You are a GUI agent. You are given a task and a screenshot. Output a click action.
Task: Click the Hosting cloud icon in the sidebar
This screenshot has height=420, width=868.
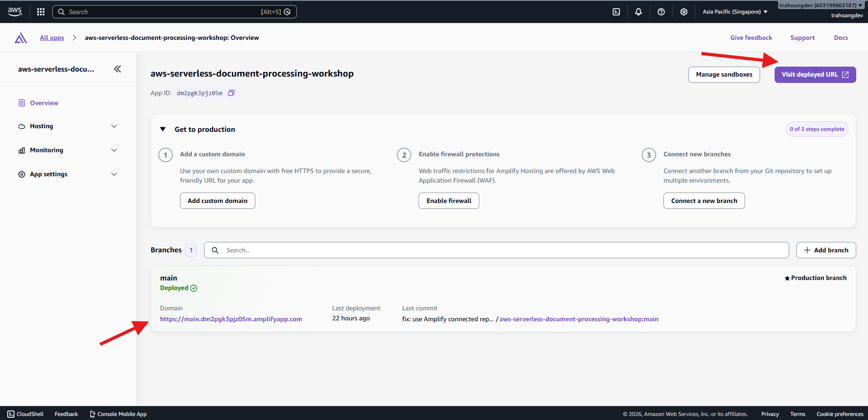pos(22,126)
